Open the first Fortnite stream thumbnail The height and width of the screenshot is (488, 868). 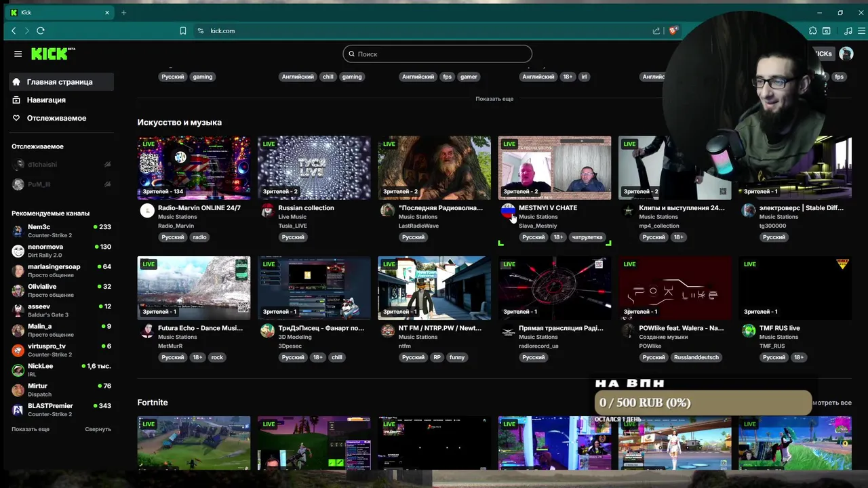[x=194, y=443]
